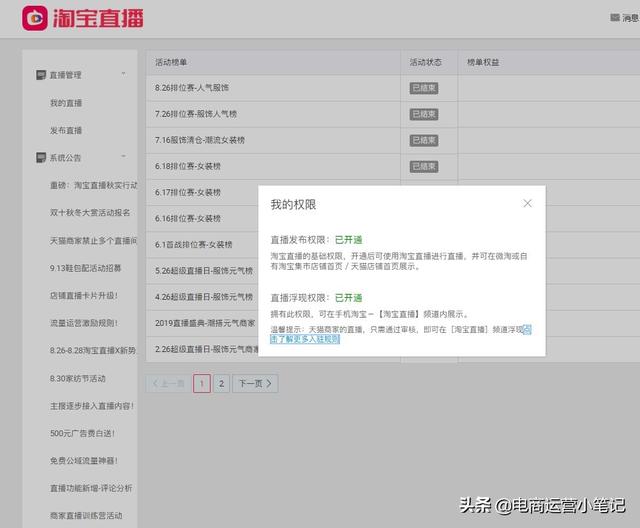Close the 我的权限 dialog

coord(527,203)
